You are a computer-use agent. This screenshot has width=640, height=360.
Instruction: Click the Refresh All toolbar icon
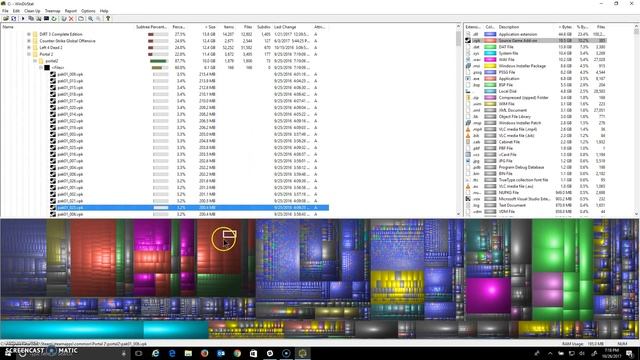[x=13, y=18]
